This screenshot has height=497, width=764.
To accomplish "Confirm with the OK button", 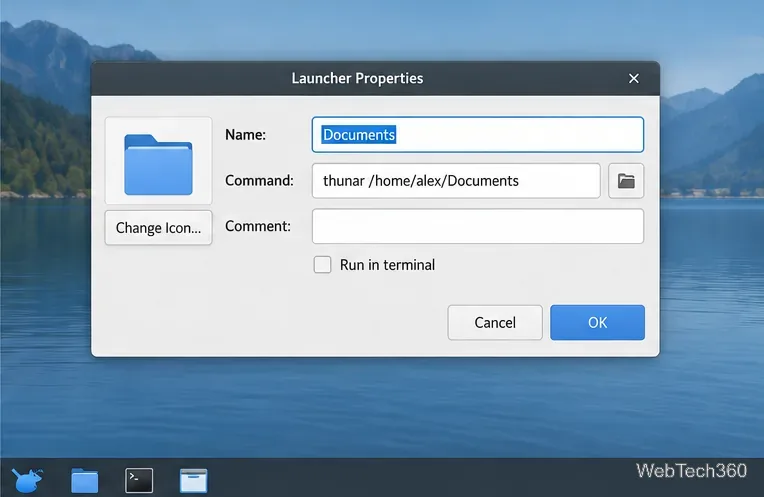I will coord(597,323).
